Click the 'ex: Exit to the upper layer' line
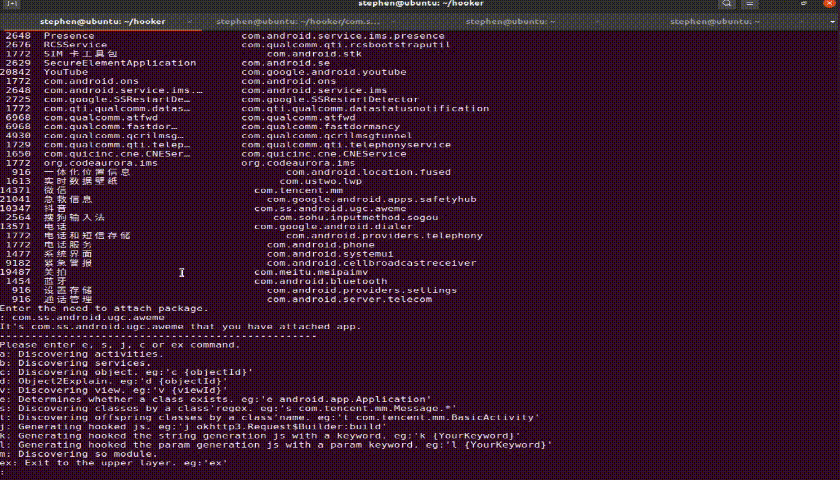This screenshot has width=840, height=480. tap(114, 463)
